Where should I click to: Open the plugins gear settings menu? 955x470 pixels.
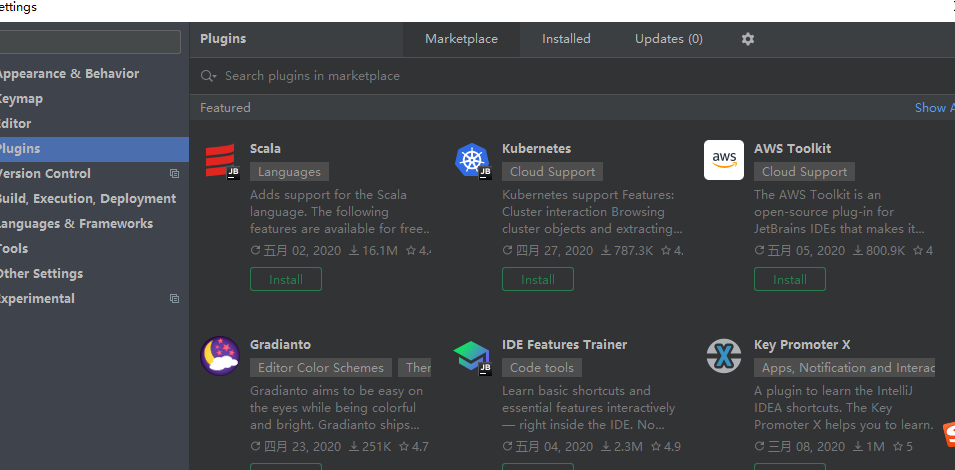(748, 39)
